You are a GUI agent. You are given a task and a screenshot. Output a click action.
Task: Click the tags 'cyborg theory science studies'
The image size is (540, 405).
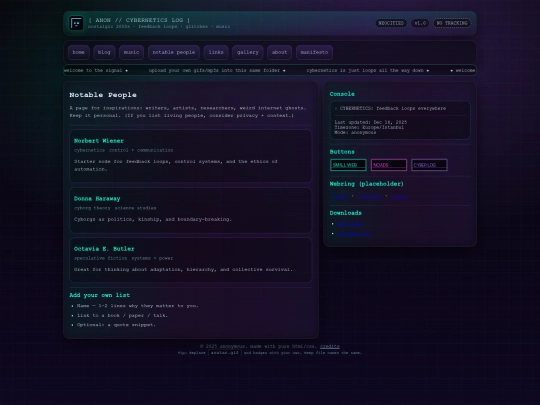[x=115, y=208]
